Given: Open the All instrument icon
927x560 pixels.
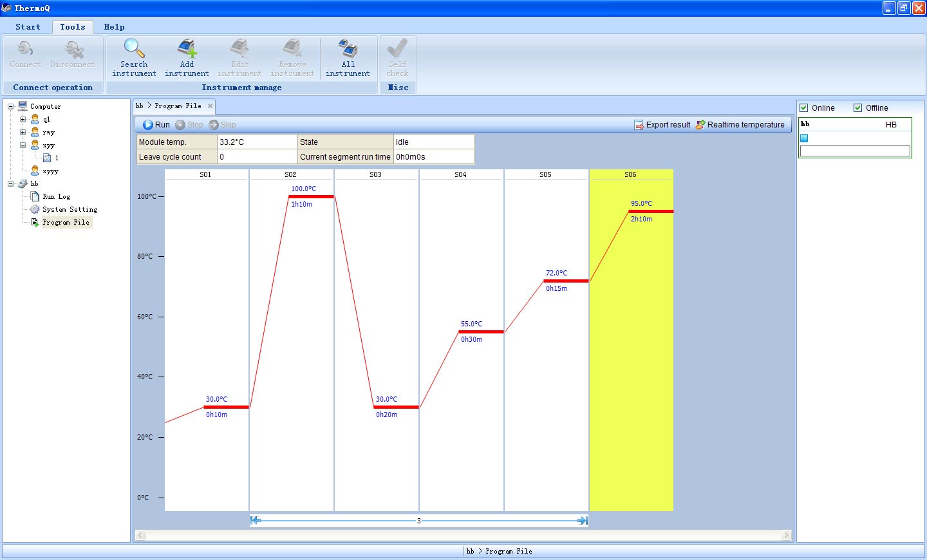Looking at the screenshot, I should pyautogui.click(x=348, y=49).
